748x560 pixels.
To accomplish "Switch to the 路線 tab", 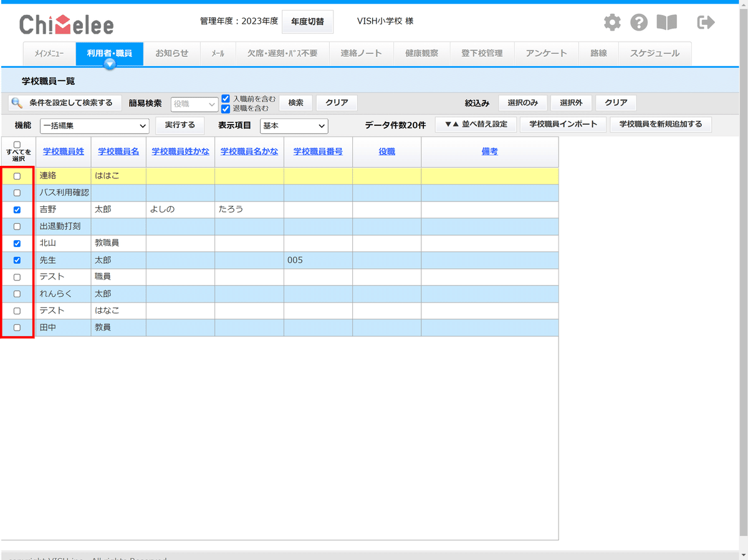I will (x=598, y=54).
